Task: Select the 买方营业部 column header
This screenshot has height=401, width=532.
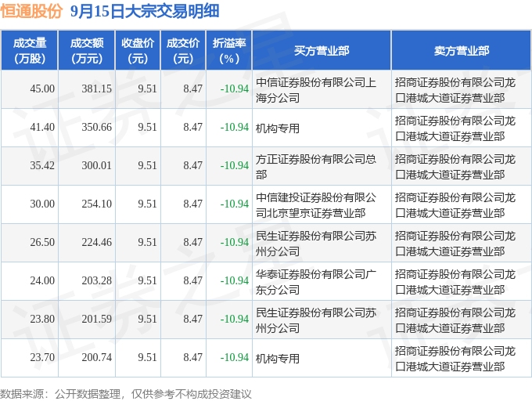Action: (x=322, y=51)
